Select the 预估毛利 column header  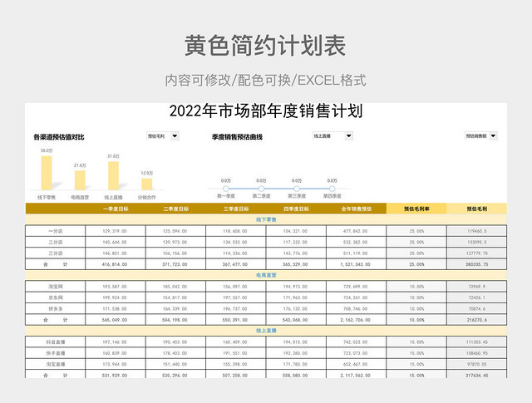click(x=476, y=209)
